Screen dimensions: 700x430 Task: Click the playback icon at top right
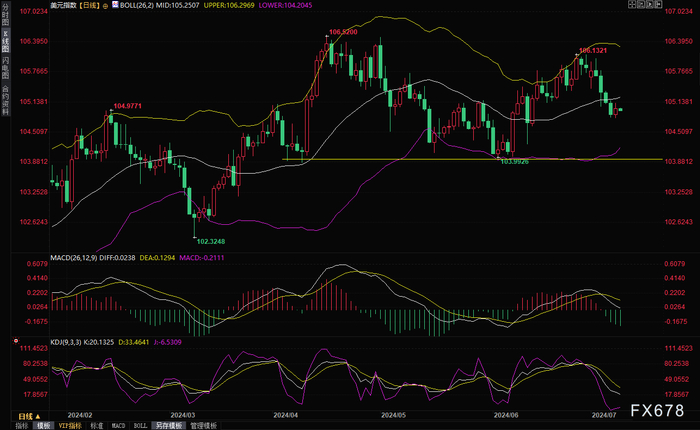point(650,4)
